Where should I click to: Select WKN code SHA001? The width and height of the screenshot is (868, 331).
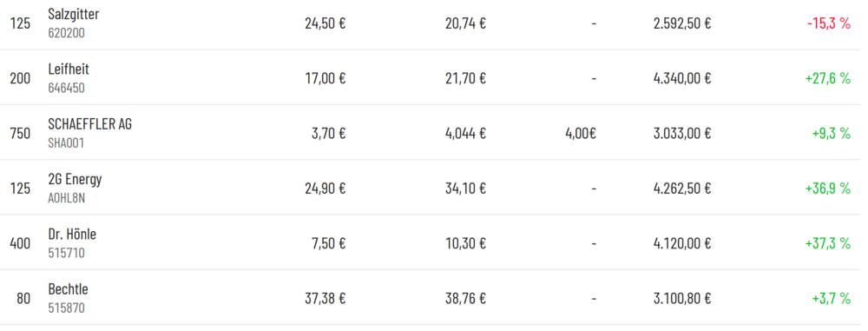click(x=67, y=143)
